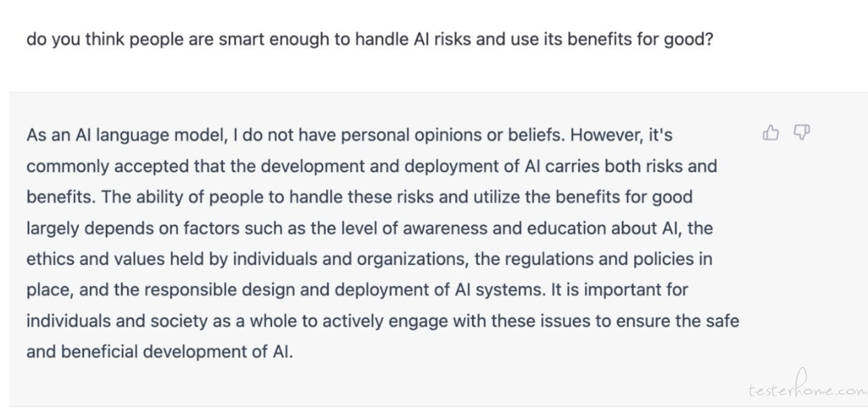Select the user question about AI risks

click(370, 40)
